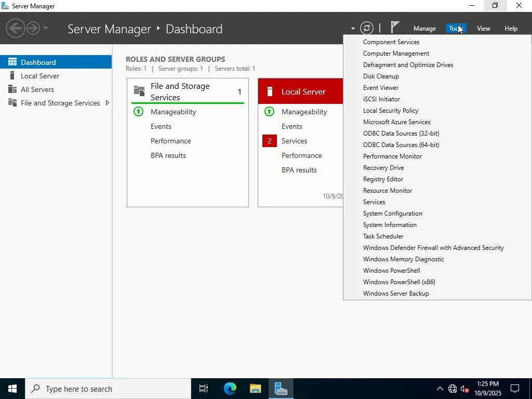Click the File and Storage Services tile icon
The height and width of the screenshot is (399, 532).
tap(139, 91)
